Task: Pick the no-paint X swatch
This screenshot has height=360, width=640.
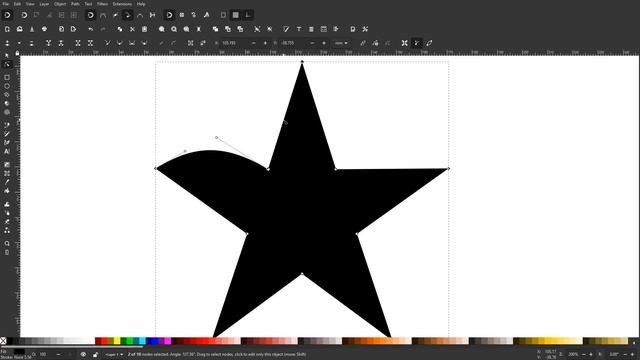Action: [x=3, y=341]
